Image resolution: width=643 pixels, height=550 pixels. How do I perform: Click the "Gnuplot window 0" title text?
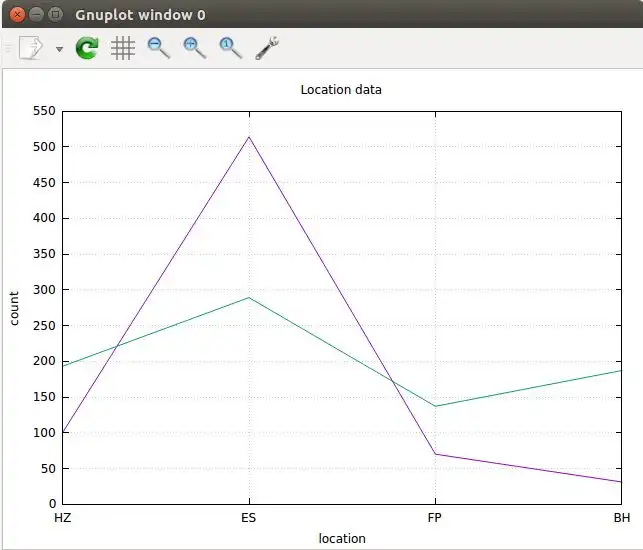(140, 15)
